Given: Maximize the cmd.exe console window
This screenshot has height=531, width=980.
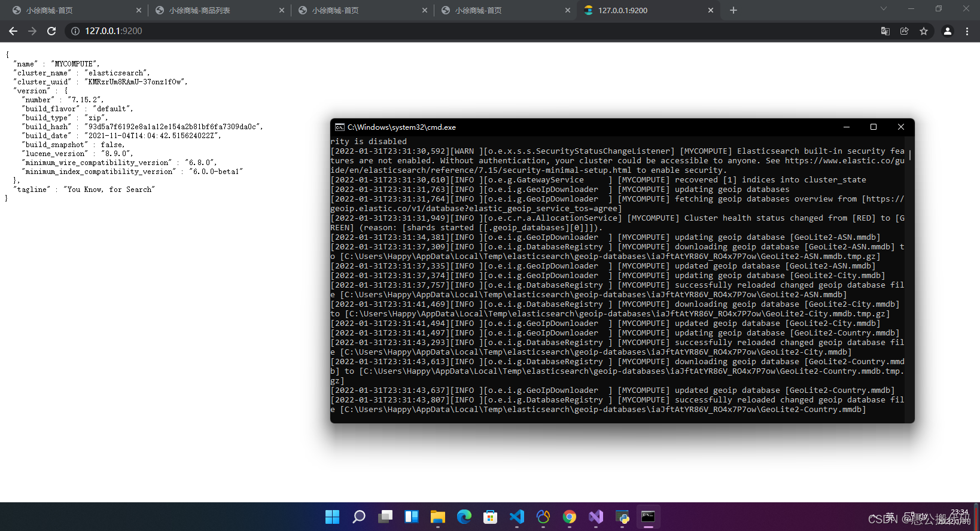Looking at the screenshot, I should 874,127.
